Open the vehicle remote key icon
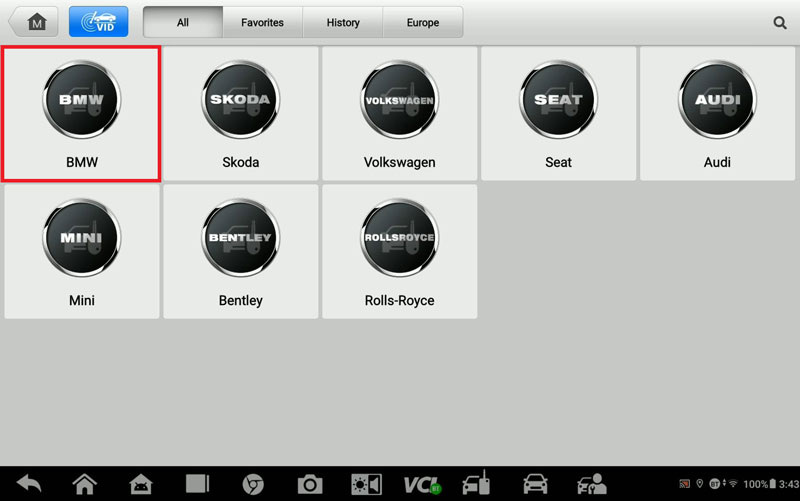The height and width of the screenshot is (501, 800). point(477,483)
